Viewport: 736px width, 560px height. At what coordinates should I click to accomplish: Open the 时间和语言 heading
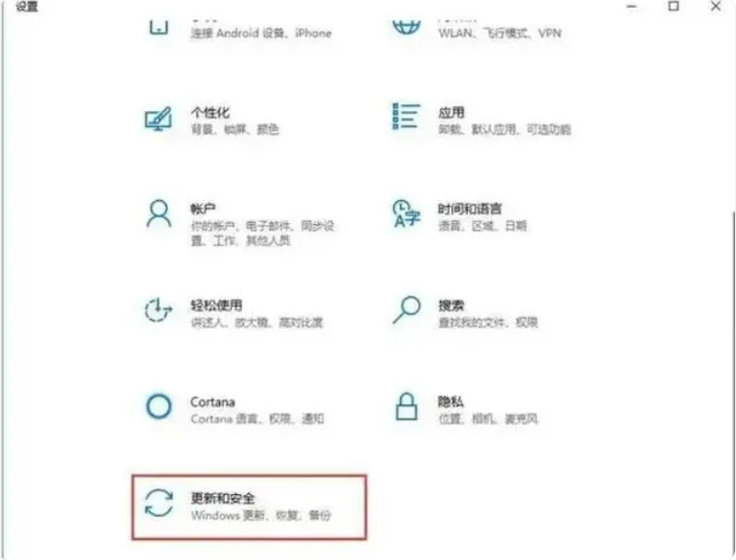[x=470, y=209]
